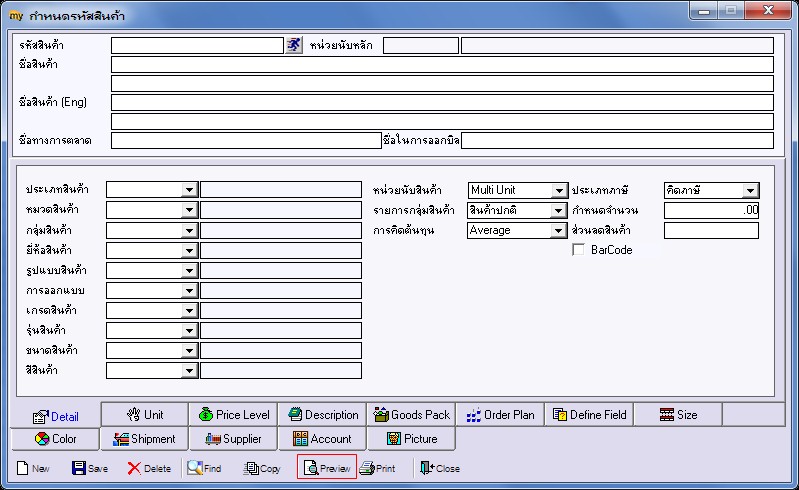
Task: Open the คิดภาษี tax type dropdown
Action: pos(750,190)
